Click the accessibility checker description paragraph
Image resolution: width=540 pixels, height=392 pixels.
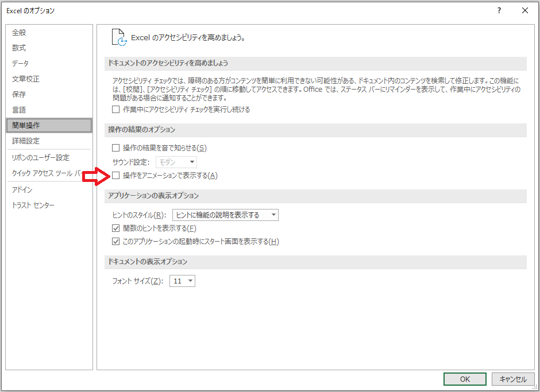(x=316, y=89)
